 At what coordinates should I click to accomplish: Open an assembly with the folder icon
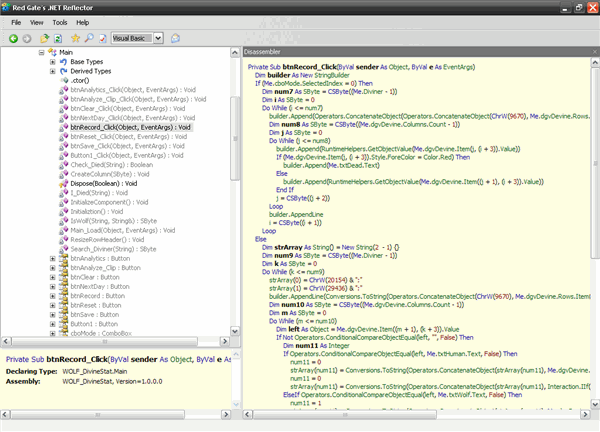[44, 38]
